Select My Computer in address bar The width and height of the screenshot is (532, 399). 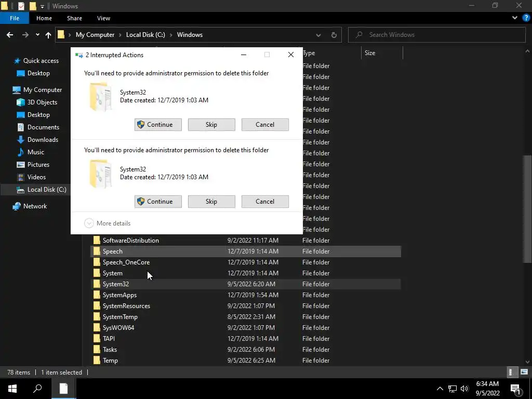(x=95, y=35)
